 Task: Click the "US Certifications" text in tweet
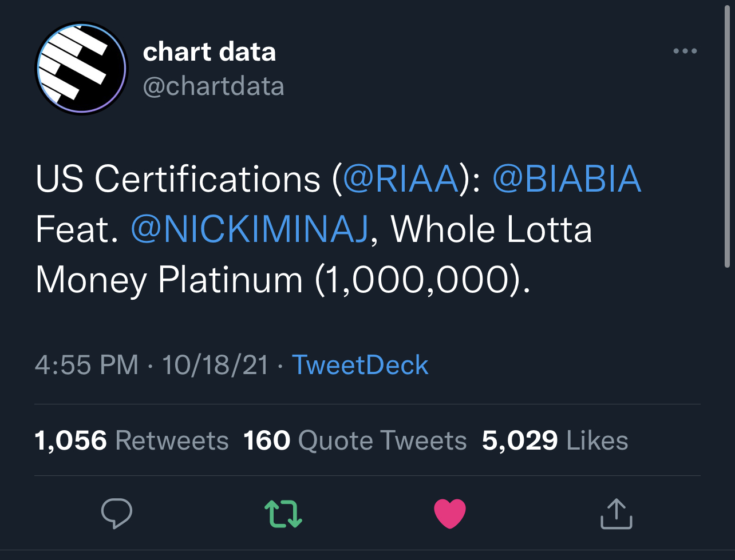coord(177,179)
